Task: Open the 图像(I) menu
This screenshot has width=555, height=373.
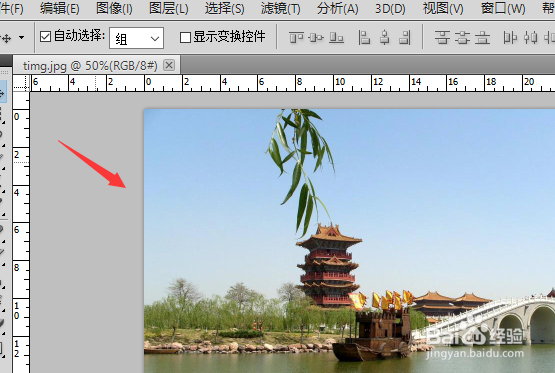Action: pyautogui.click(x=114, y=8)
